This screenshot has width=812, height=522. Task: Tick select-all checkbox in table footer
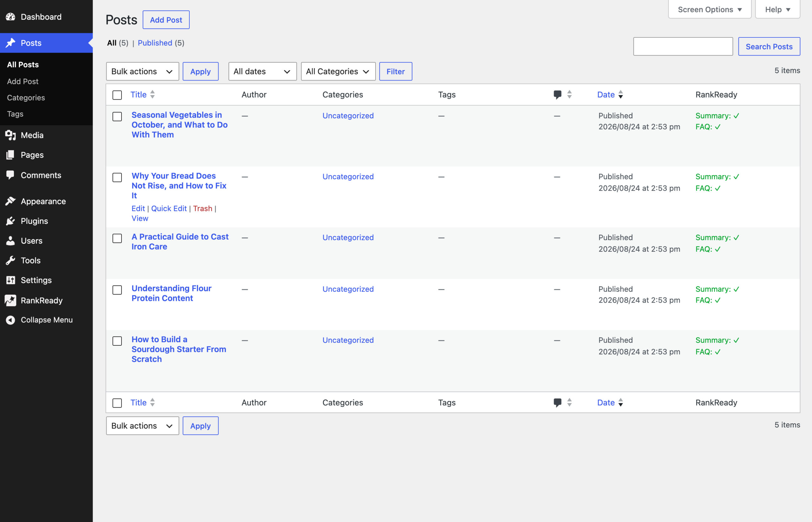tap(117, 403)
